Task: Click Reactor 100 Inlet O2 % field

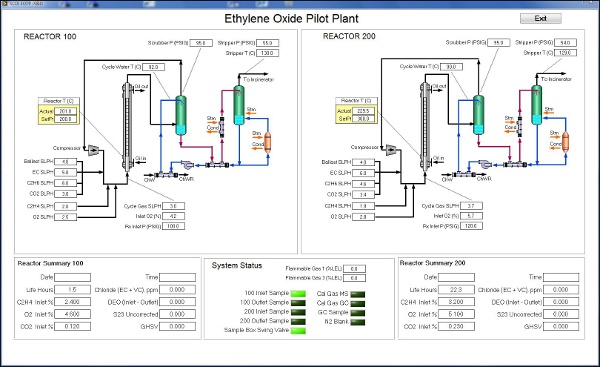Action: click(173, 216)
